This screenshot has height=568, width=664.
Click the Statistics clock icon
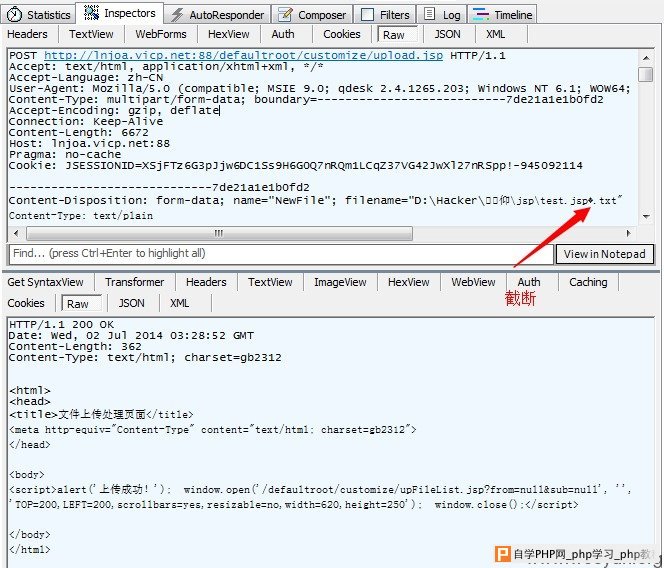tap(14, 15)
